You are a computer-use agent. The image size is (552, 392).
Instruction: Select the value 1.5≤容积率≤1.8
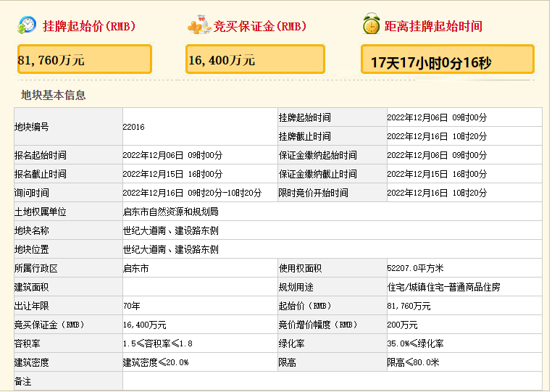[x=158, y=343]
